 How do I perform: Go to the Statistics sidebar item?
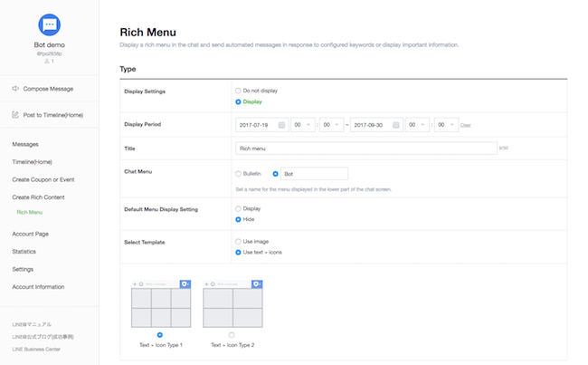coord(24,251)
